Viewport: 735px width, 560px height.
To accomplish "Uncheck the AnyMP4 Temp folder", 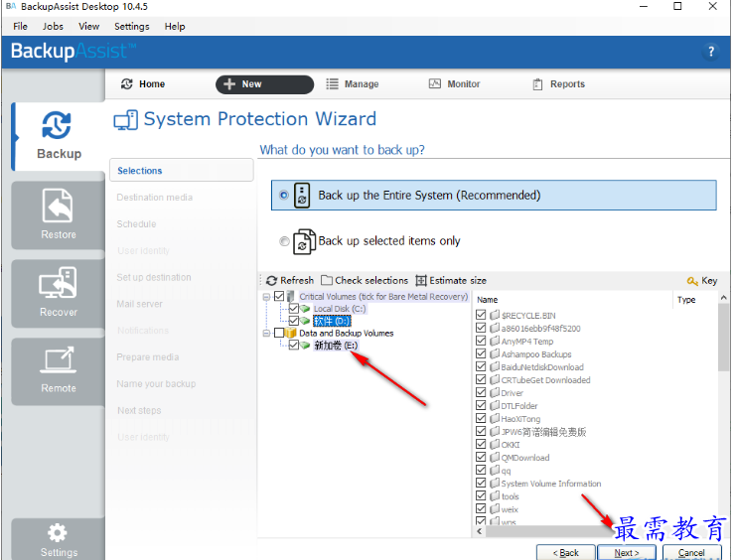I will pos(481,341).
